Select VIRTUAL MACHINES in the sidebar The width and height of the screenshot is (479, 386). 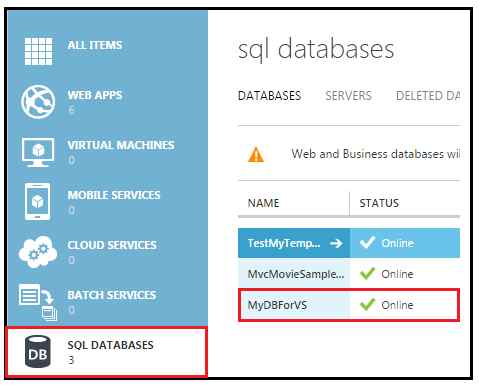pyautogui.click(x=121, y=145)
